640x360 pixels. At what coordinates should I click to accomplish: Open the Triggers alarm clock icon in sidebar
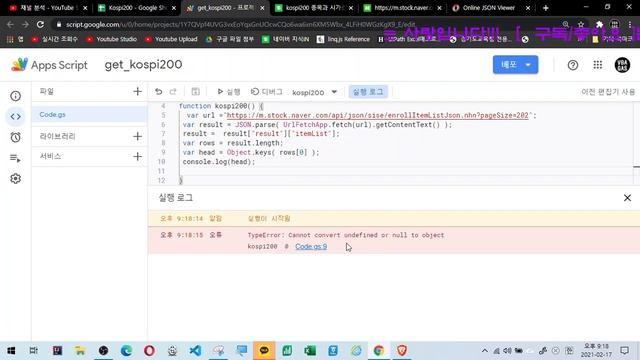coord(16,137)
